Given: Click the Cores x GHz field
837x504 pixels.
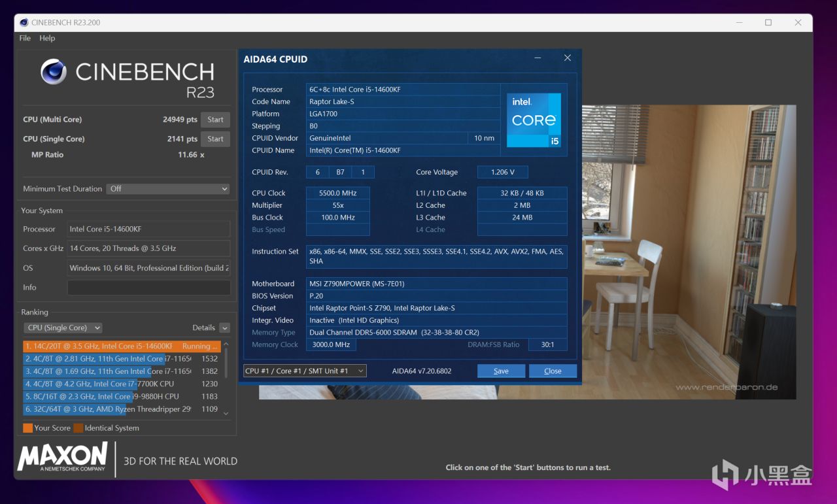Looking at the screenshot, I should 148,248.
